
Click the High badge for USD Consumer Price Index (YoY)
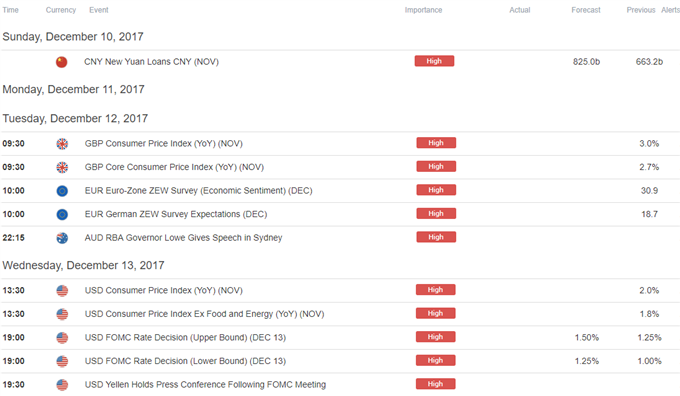(435, 290)
